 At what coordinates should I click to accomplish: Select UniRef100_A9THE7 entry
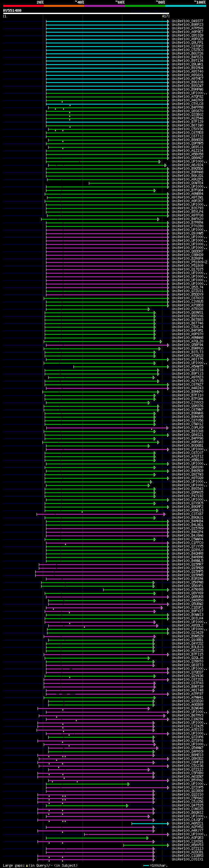187,78
